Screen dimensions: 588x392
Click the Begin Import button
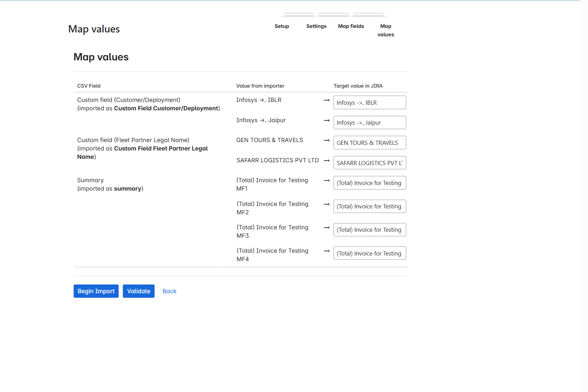click(96, 291)
